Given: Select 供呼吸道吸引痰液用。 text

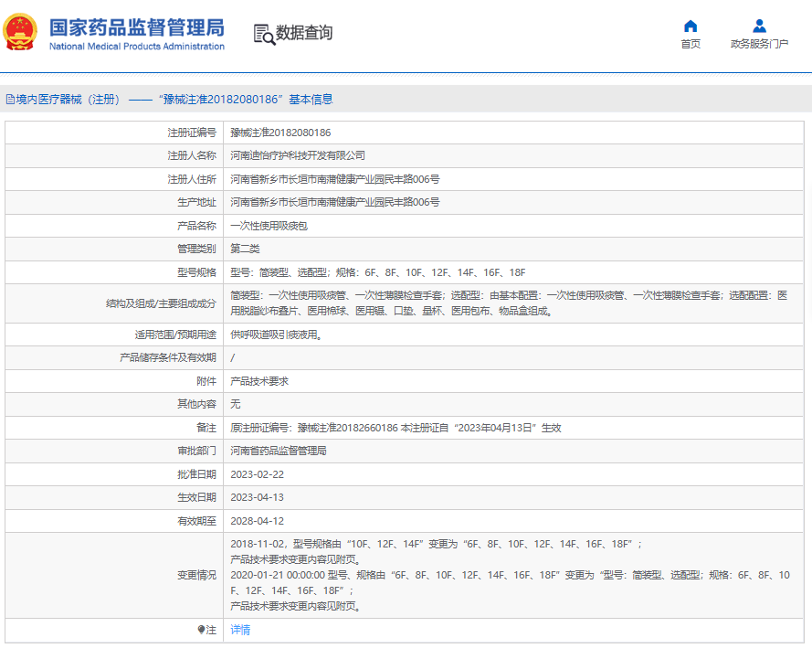Looking at the screenshot, I should coord(277,335).
